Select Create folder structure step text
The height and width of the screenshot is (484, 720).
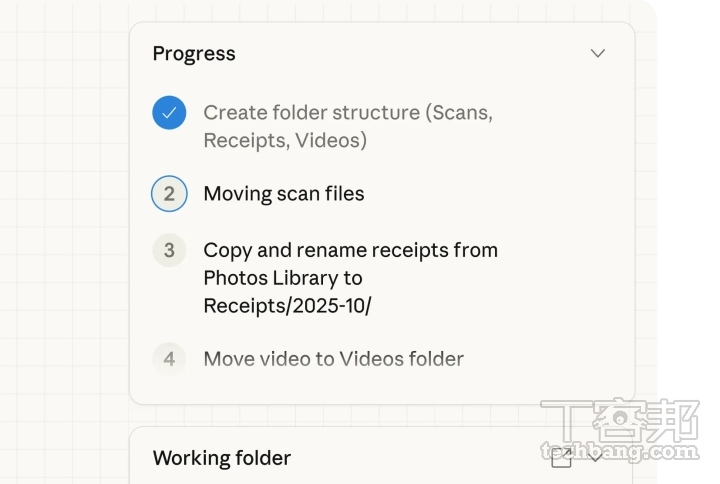click(x=348, y=126)
